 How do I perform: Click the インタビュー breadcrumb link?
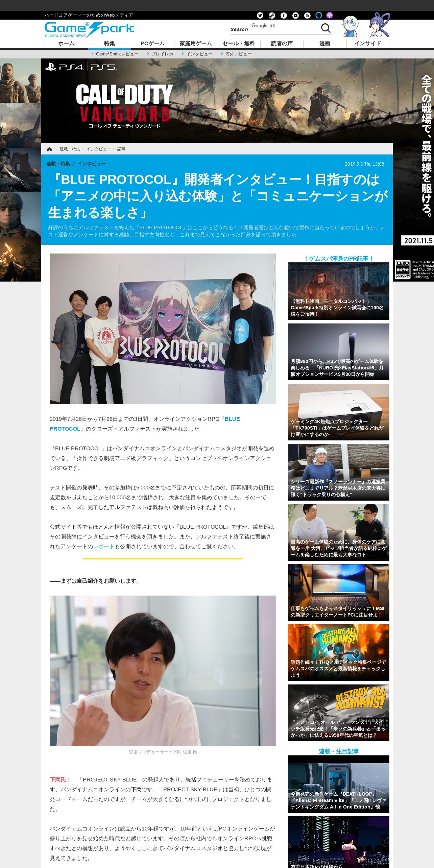click(98, 149)
